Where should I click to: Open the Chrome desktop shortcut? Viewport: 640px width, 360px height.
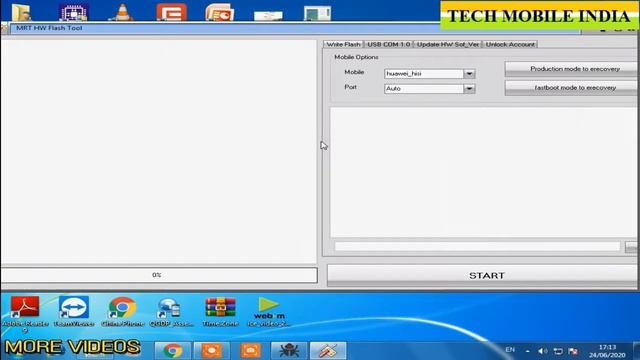(122, 312)
